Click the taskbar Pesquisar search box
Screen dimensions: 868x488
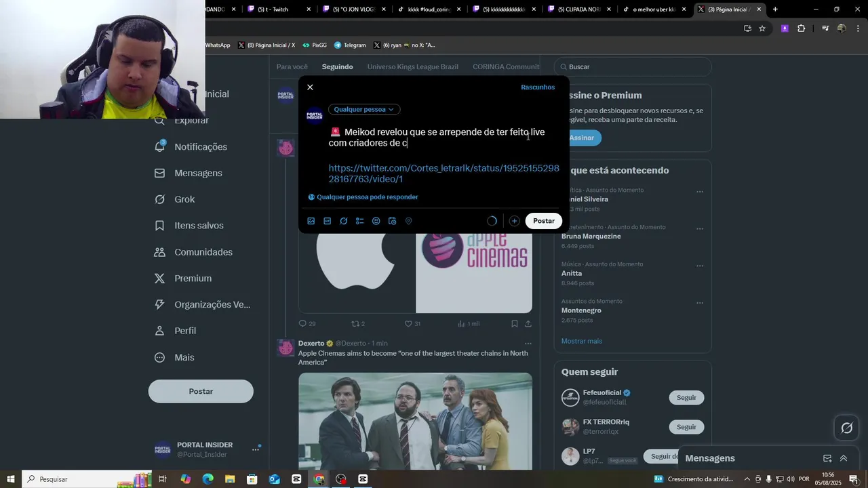click(87, 479)
